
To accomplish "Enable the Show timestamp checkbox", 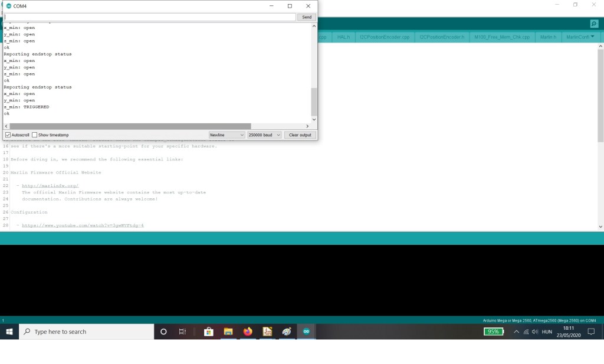I will pyautogui.click(x=35, y=135).
